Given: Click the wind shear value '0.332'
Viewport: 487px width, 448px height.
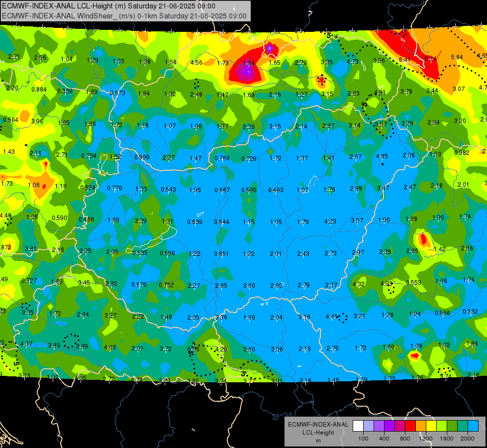Looking at the screenshot, I should (x=470, y=311).
